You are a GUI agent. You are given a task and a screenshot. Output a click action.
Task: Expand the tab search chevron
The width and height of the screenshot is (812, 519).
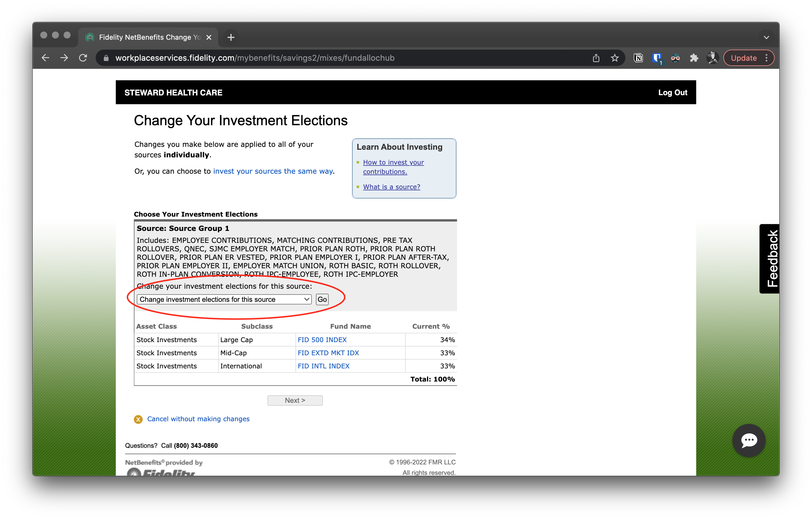pyautogui.click(x=766, y=37)
